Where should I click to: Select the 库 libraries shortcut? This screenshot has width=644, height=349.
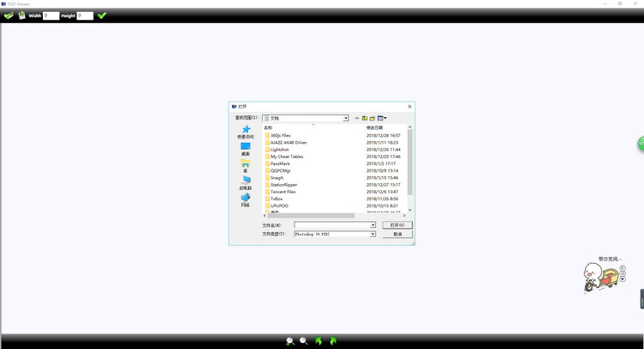(246, 166)
